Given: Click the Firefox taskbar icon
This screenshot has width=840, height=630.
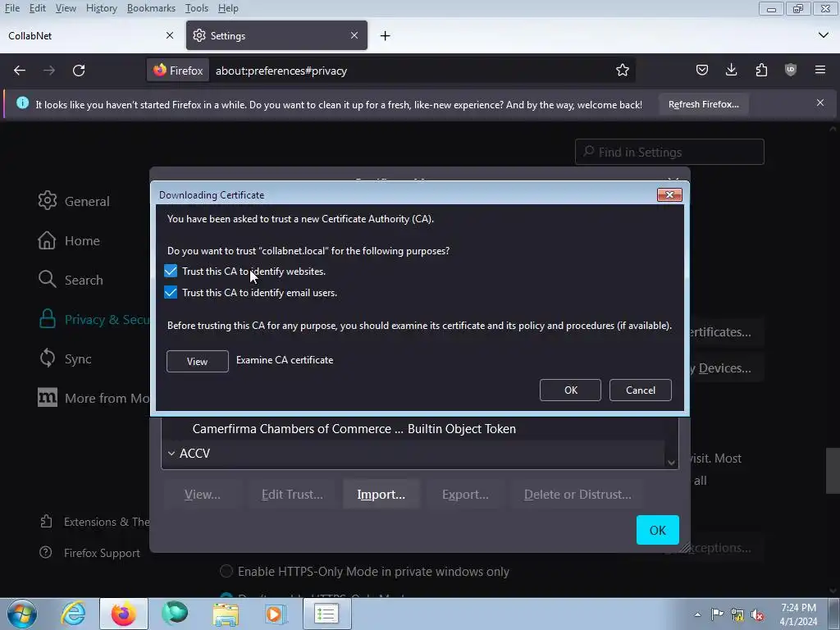Looking at the screenshot, I should click(x=124, y=614).
